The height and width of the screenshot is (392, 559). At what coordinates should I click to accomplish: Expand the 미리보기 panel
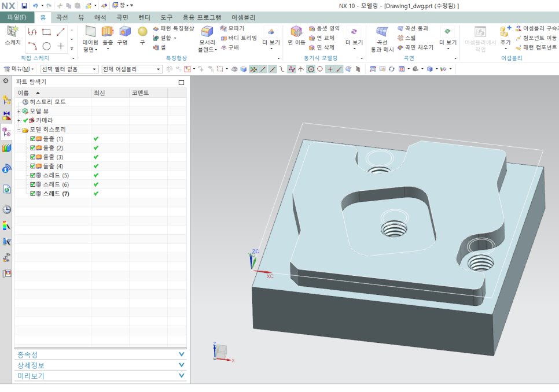point(101,376)
